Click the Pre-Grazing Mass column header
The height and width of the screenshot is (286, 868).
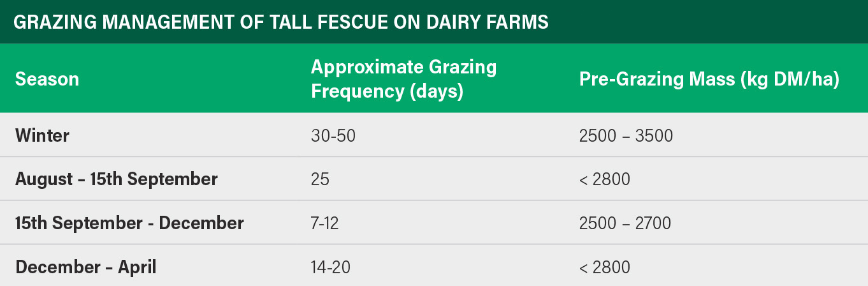709,79
